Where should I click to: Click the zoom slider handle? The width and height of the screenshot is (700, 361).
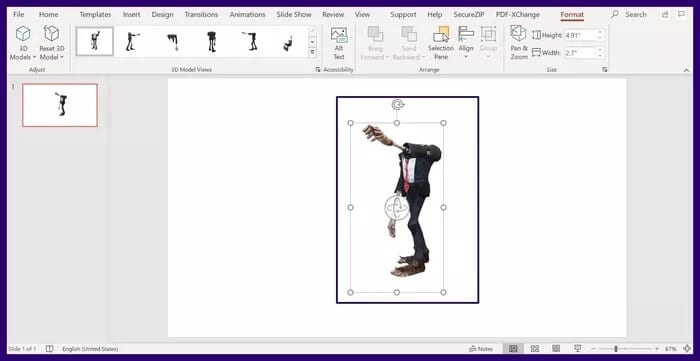(x=616, y=349)
